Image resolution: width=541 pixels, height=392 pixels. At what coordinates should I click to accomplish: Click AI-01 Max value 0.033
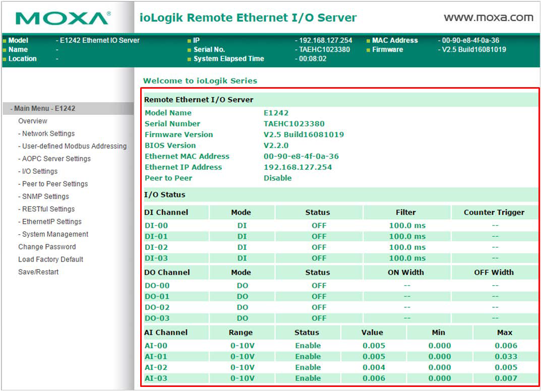click(x=506, y=357)
